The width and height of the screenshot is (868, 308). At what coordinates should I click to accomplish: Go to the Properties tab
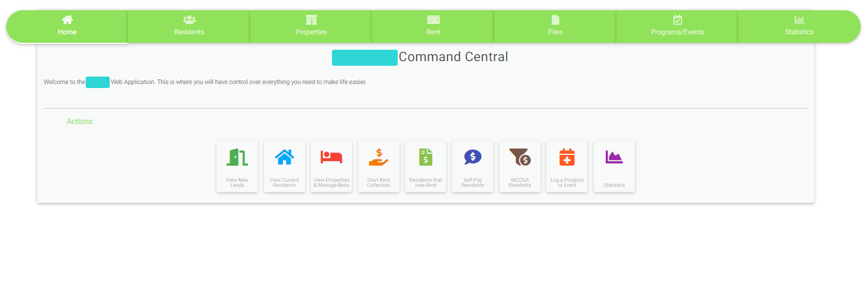tap(311, 26)
